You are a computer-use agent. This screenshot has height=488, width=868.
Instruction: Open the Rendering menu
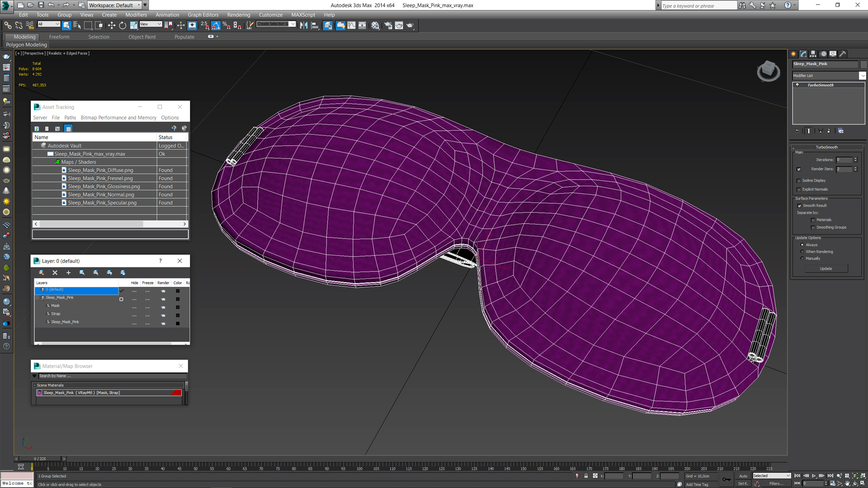238,15
